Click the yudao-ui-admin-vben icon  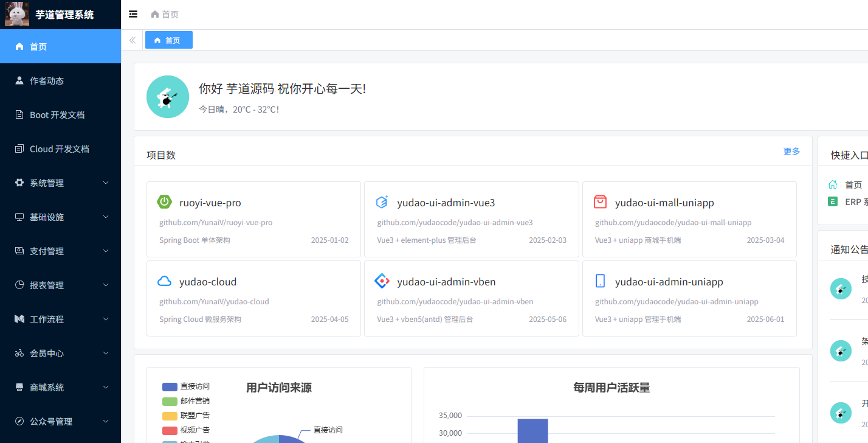[x=382, y=281]
